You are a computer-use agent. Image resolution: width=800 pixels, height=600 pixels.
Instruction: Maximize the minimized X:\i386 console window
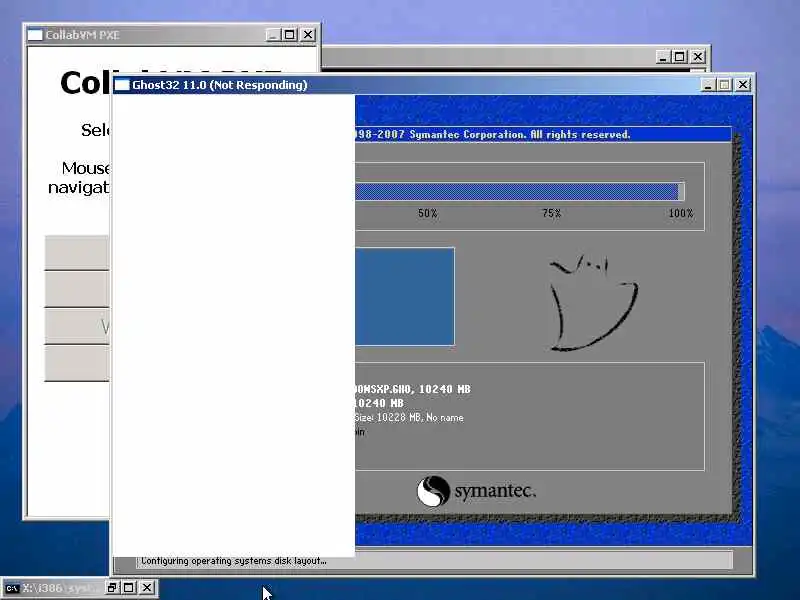129,588
